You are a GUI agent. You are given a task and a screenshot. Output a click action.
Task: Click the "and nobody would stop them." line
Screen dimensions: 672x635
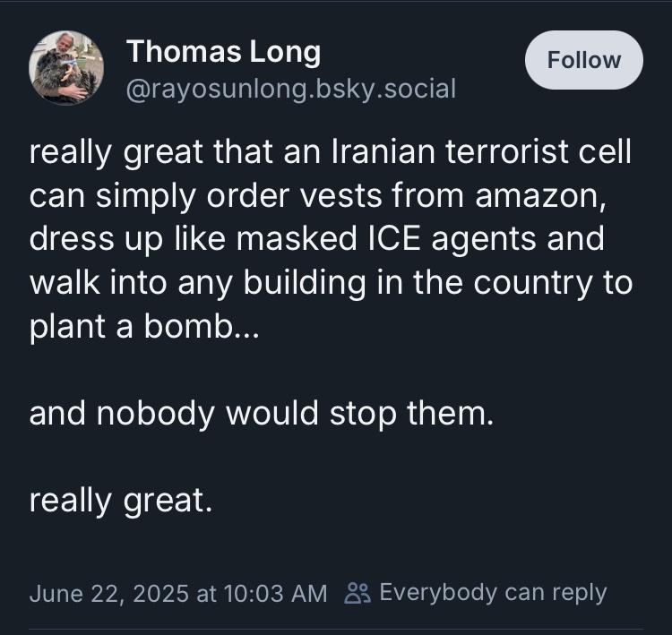tap(262, 414)
